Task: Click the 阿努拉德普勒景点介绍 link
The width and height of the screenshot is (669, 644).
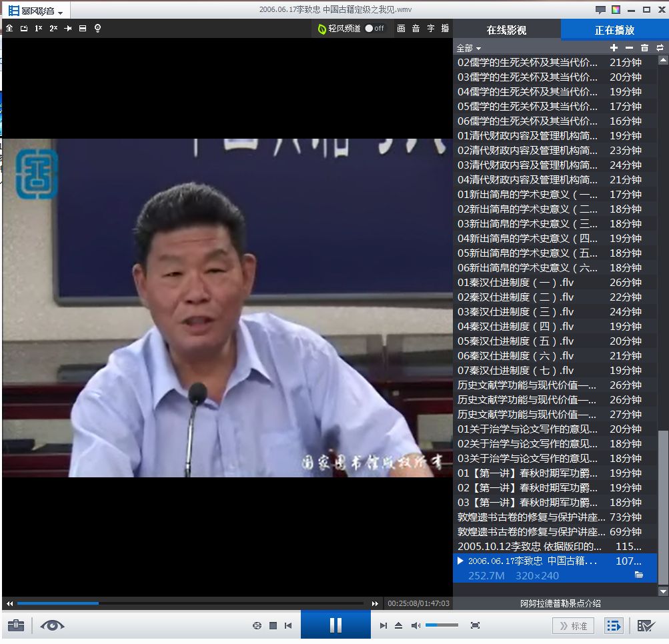Action: point(560,603)
